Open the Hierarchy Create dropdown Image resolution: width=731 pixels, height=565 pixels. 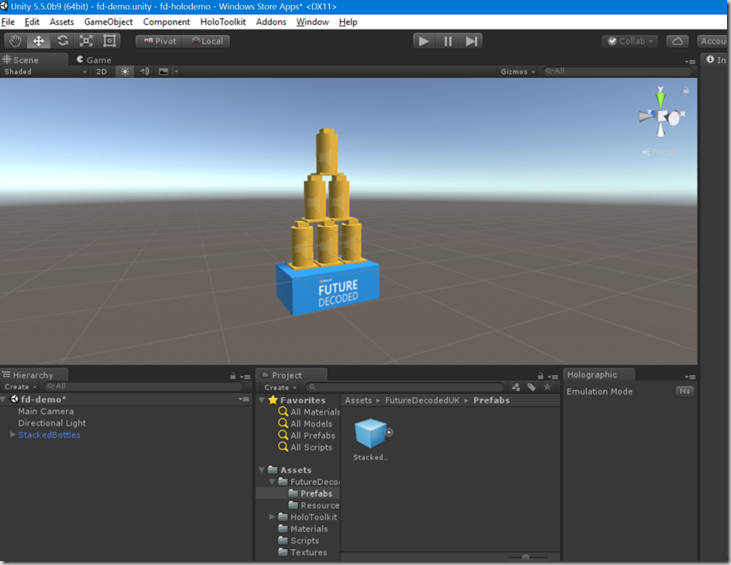point(20,387)
